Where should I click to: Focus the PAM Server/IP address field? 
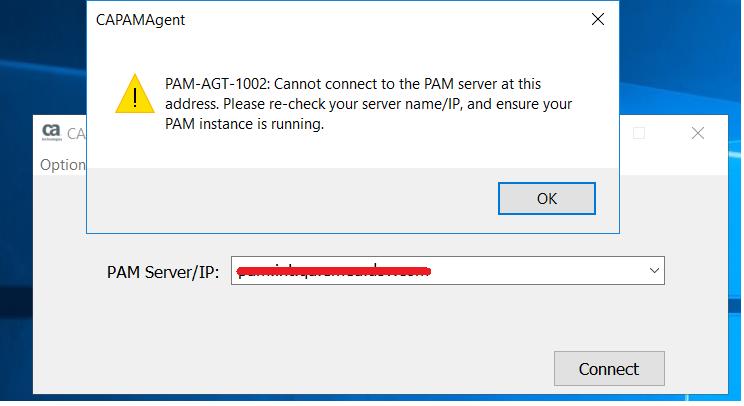tap(447, 270)
